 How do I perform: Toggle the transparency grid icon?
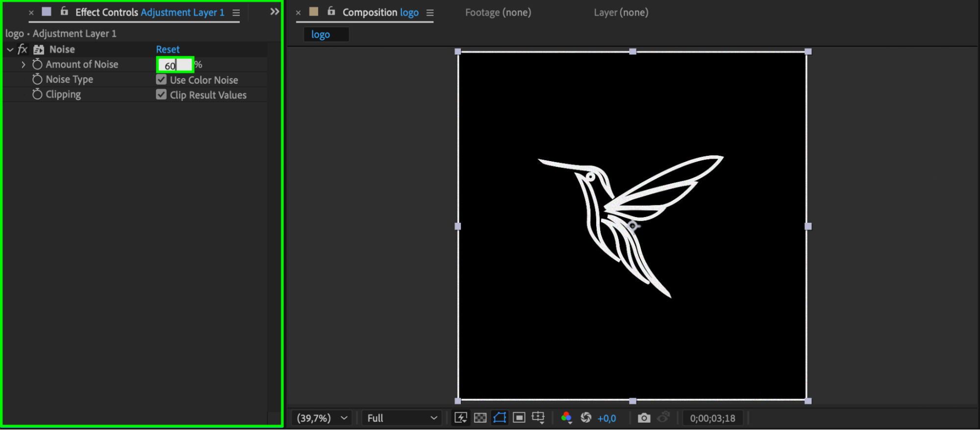(480, 418)
